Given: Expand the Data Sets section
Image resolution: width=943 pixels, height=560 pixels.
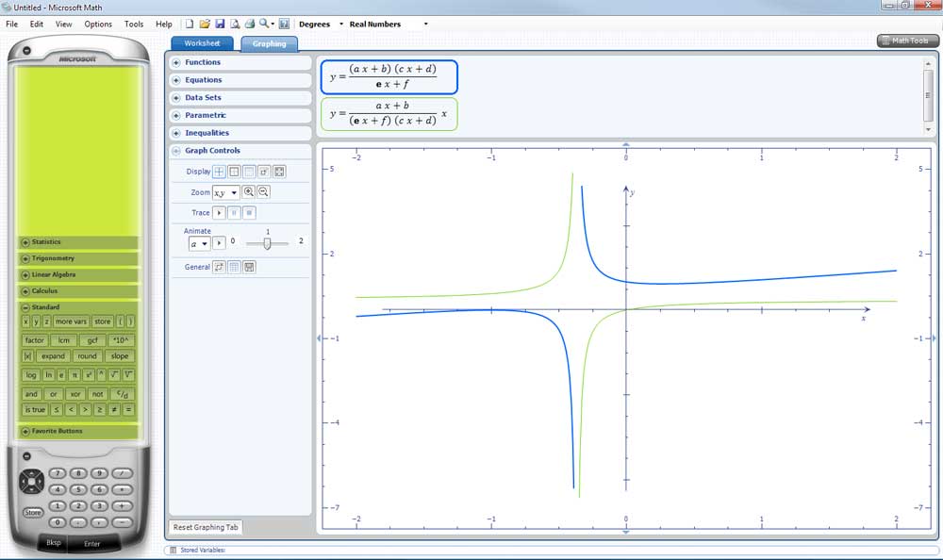Looking at the screenshot, I should tap(176, 97).
